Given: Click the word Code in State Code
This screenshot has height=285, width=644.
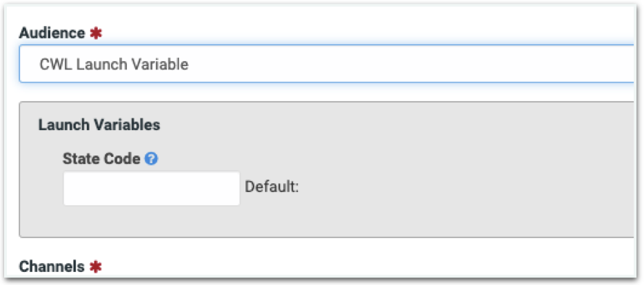Looking at the screenshot, I should (x=122, y=159).
